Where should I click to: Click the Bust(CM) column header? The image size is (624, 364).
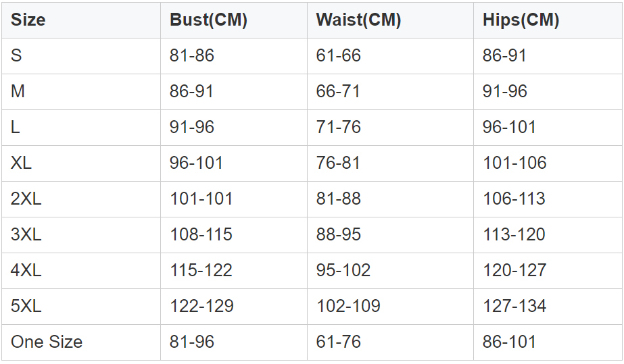[208, 20]
